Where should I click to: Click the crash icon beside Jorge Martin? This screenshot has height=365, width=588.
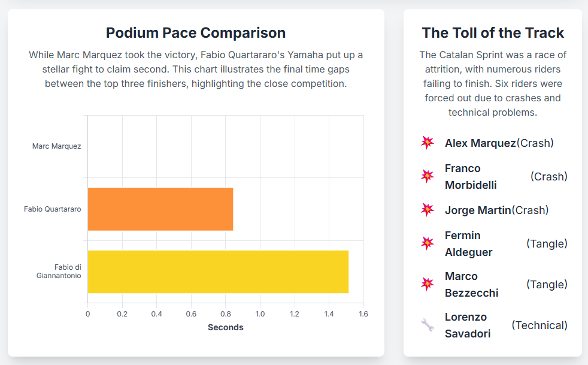[x=427, y=210]
